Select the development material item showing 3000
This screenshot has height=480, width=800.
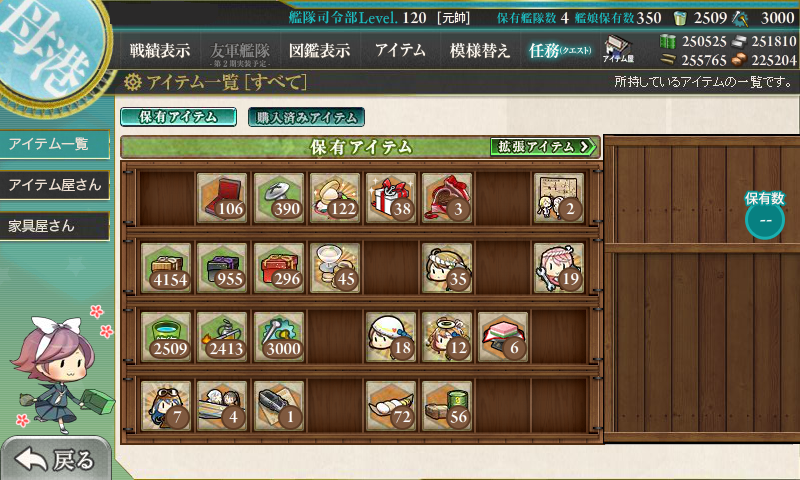[x=279, y=337]
